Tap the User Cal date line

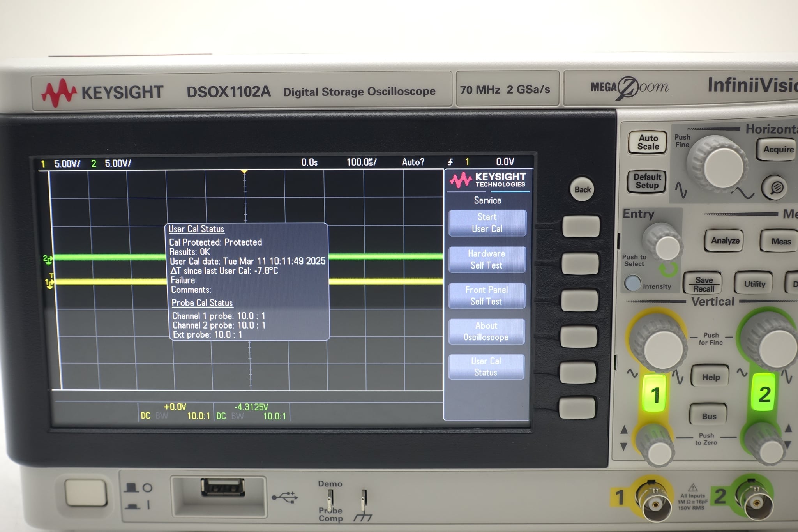[x=247, y=261]
